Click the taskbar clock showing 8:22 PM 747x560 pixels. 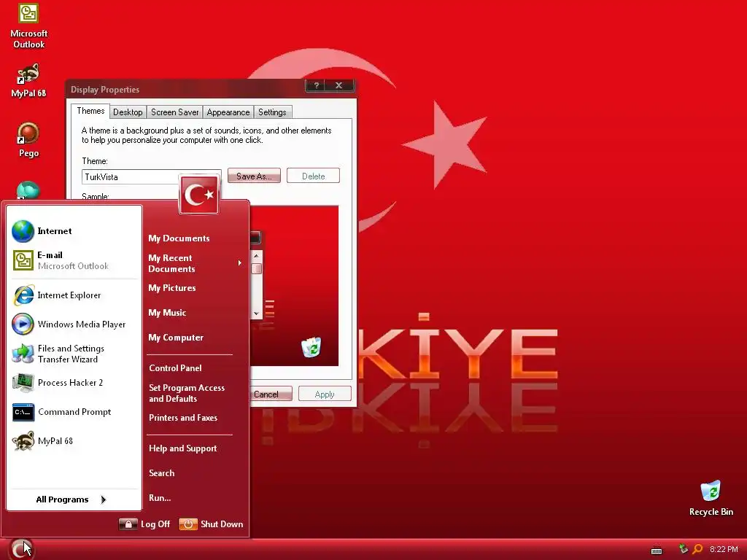click(x=724, y=549)
